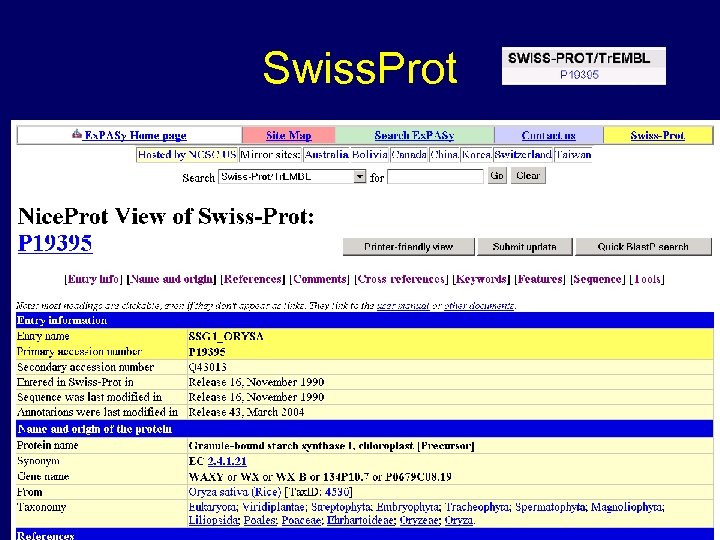Screen dimensions: 720x540
Task: Click the Go search button
Action: pyautogui.click(x=497, y=176)
